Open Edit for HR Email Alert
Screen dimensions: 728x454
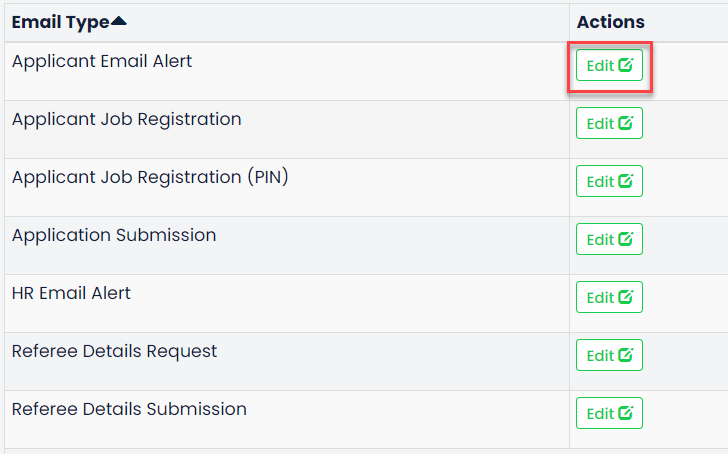[x=609, y=297]
